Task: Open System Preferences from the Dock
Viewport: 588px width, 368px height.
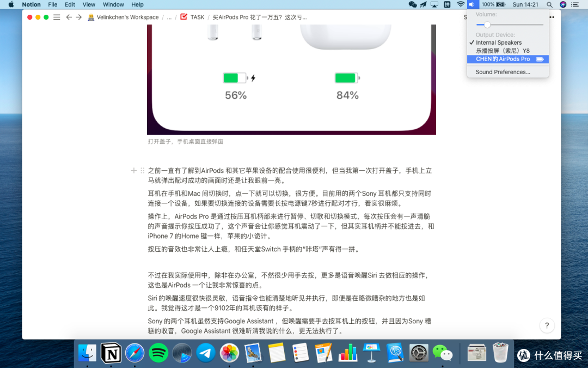Action: 419,353
